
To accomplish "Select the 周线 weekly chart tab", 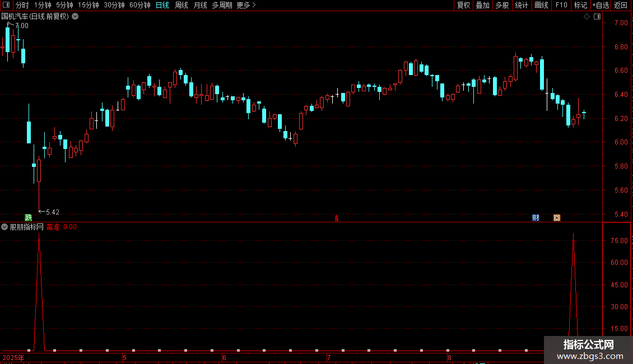I will click(181, 5).
